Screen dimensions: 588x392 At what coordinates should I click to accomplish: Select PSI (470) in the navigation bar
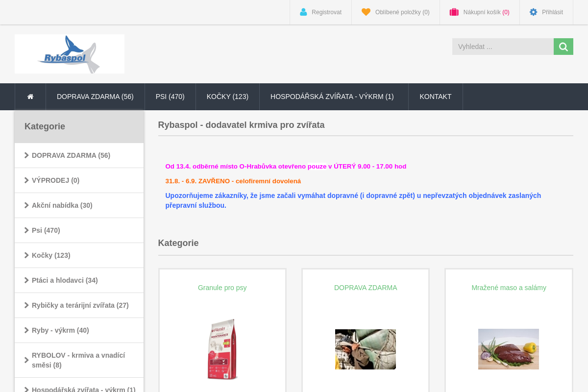point(170,97)
